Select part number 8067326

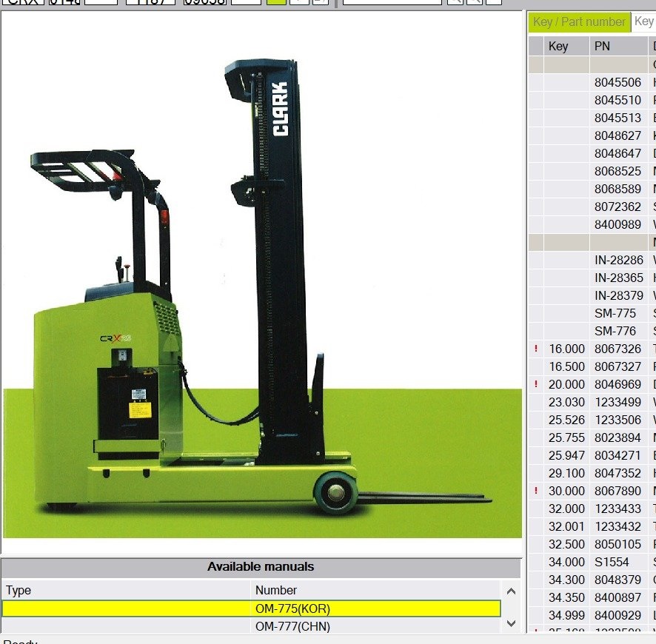(617, 349)
